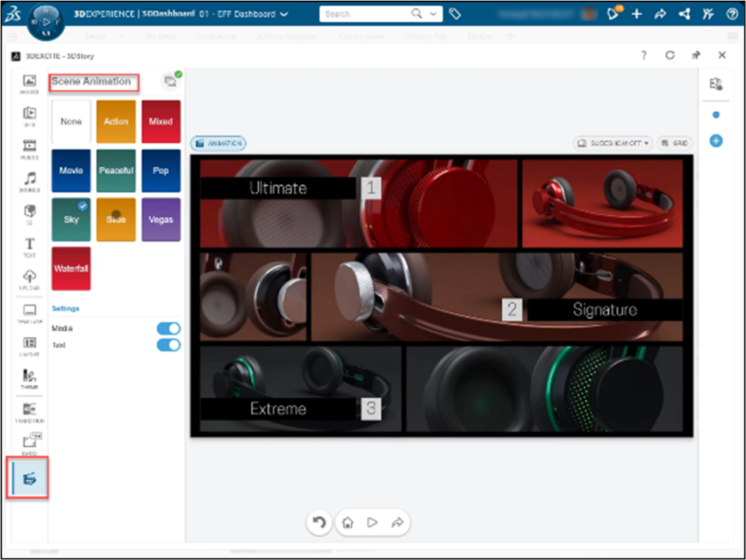Select the Waterfall animation preset
The width and height of the screenshot is (746, 560).
[x=71, y=269]
